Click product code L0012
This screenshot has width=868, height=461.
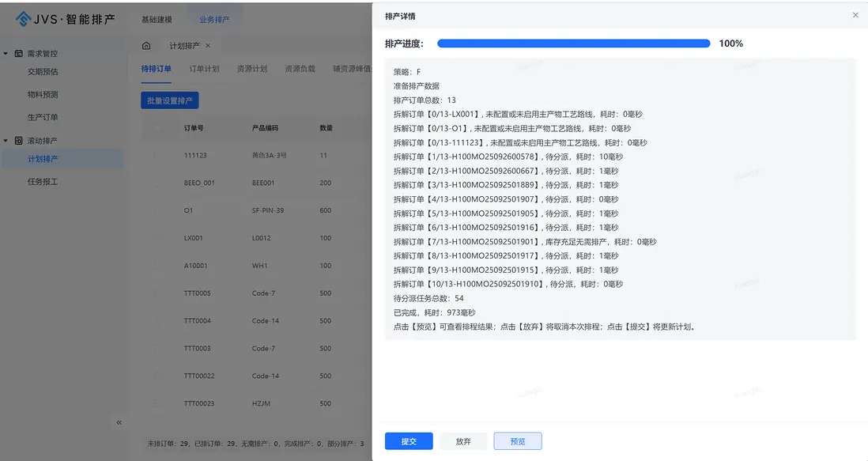pos(262,238)
